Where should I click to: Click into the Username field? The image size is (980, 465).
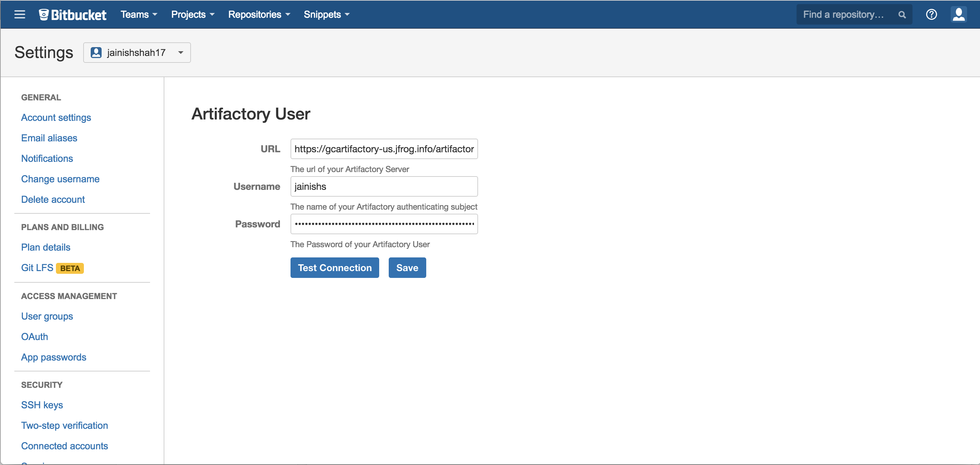tap(384, 187)
